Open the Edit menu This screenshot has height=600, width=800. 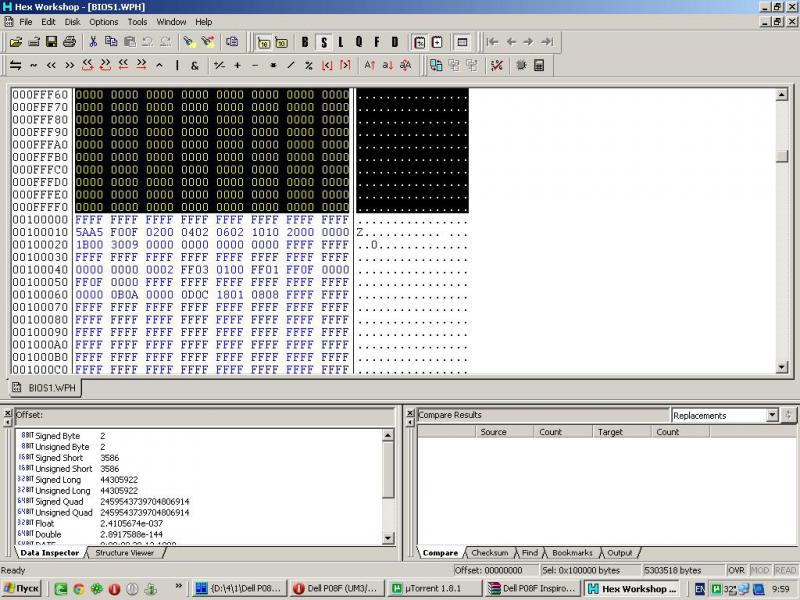click(x=48, y=22)
